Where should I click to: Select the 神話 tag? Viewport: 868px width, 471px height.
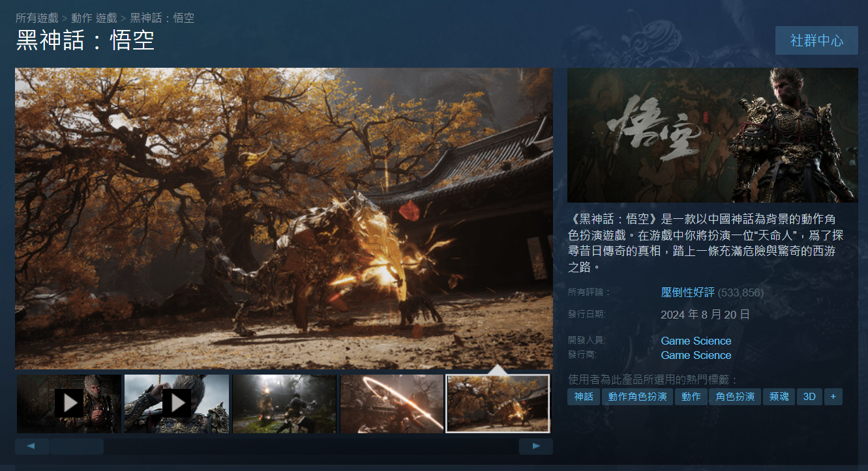coord(584,396)
